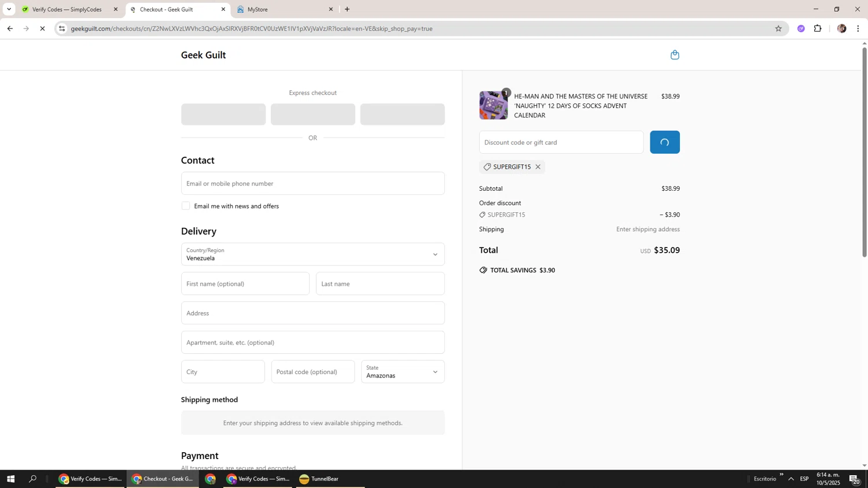
Task: Open the Extensions puzzle icon
Action: (818, 28)
